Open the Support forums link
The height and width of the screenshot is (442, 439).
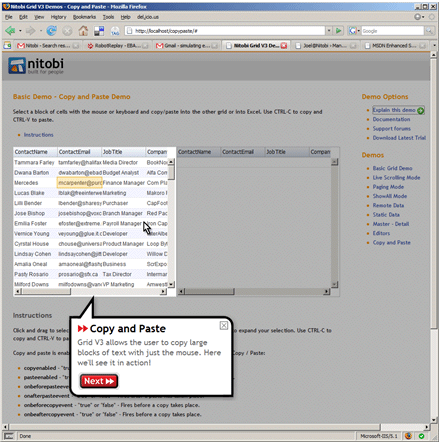pyautogui.click(x=392, y=129)
